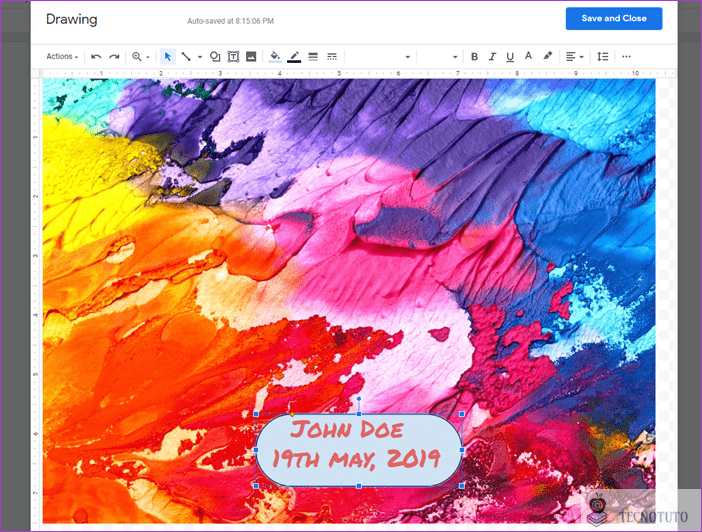This screenshot has width=702, height=532.
Task: Open the More options ellipsis
Action: tap(626, 56)
